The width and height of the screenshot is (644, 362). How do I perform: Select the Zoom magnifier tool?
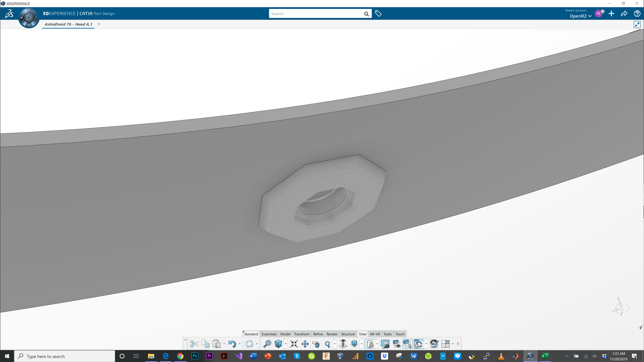pos(327,344)
